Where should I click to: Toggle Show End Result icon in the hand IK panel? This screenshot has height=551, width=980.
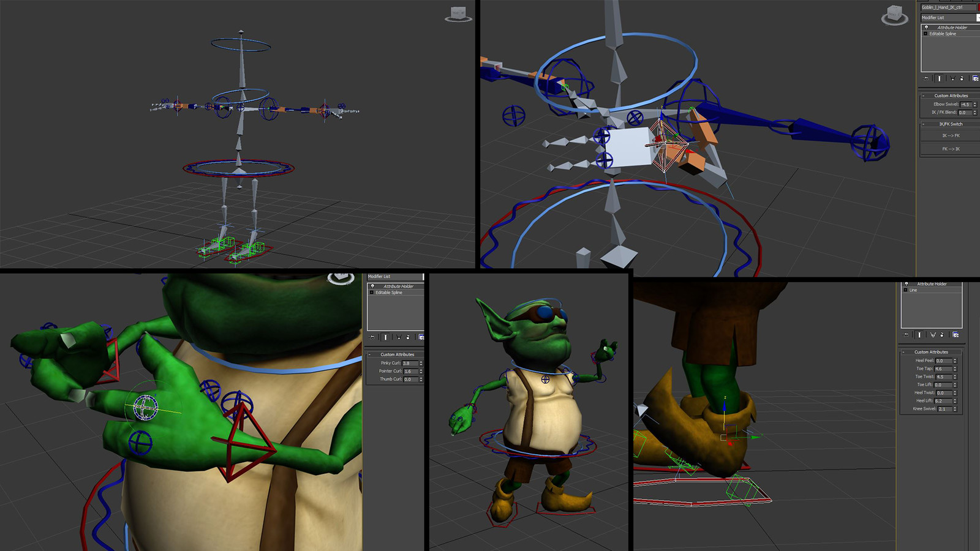[x=939, y=78]
